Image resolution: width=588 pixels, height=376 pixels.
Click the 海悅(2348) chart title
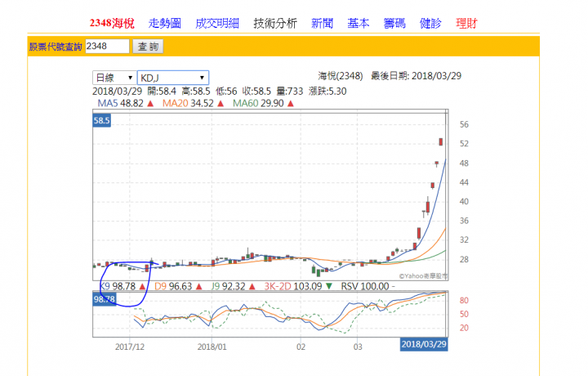click(341, 76)
